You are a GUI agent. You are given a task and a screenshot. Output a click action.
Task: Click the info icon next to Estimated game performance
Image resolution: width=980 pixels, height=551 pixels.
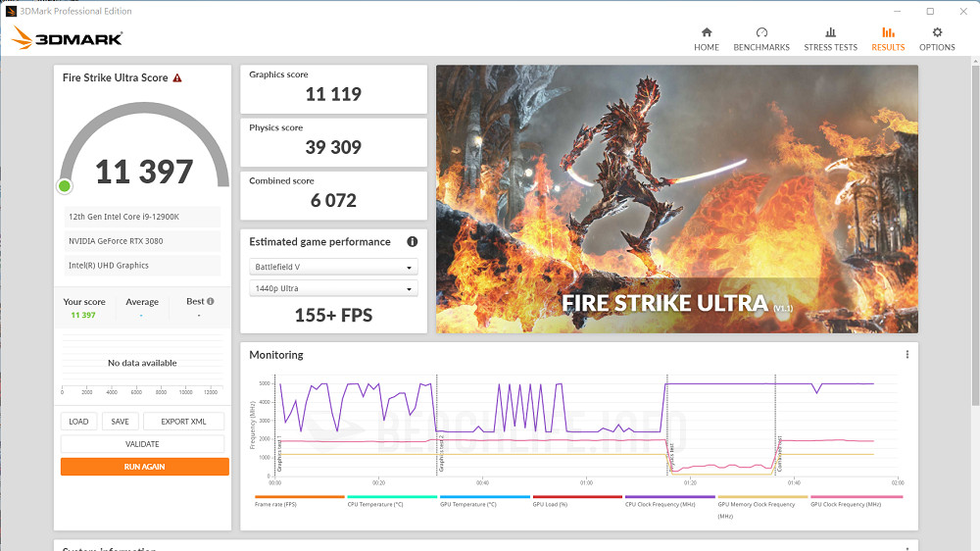coord(412,241)
